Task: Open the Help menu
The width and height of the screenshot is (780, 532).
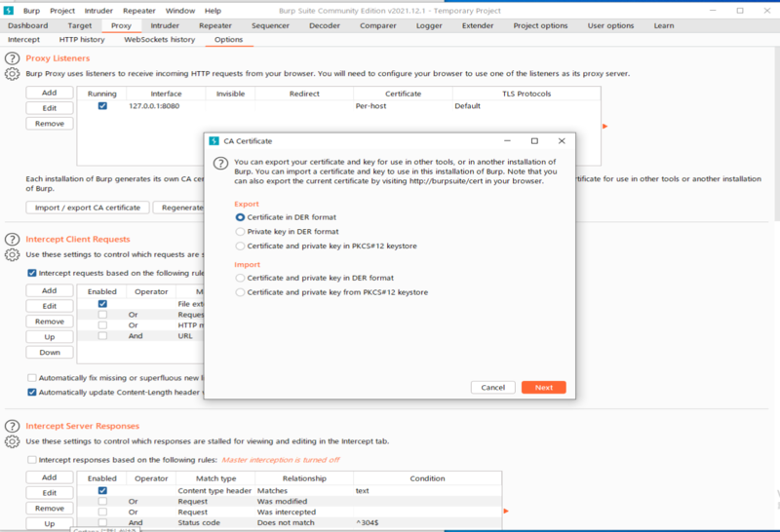Action: pos(213,11)
